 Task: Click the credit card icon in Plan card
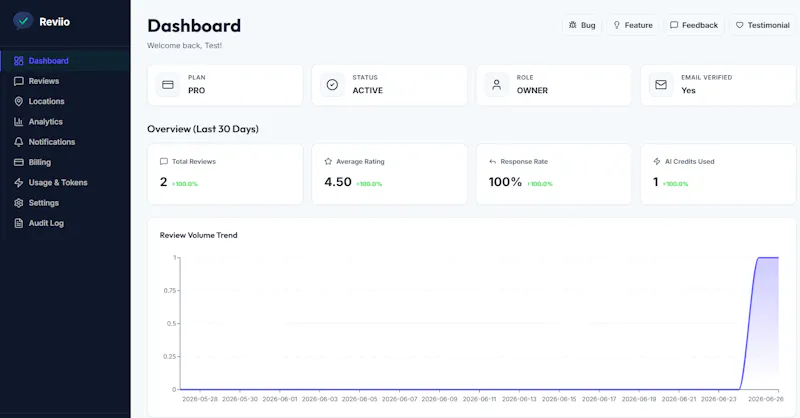(x=168, y=85)
